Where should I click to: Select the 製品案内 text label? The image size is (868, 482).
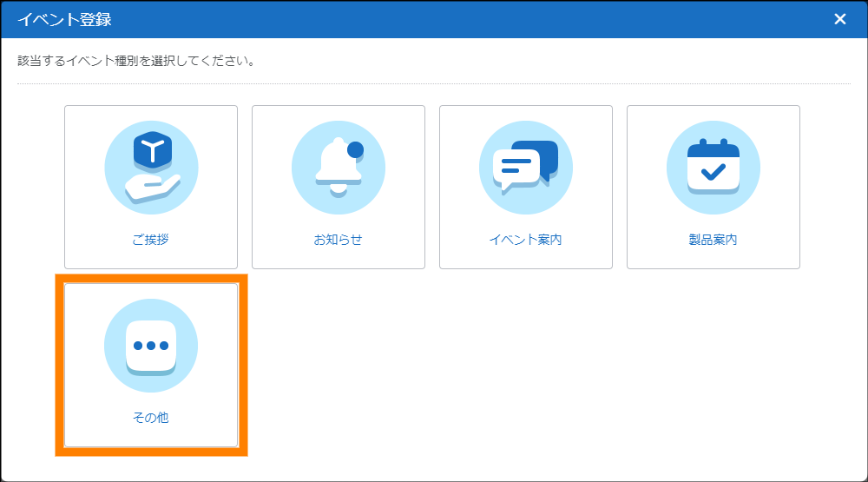point(713,240)
